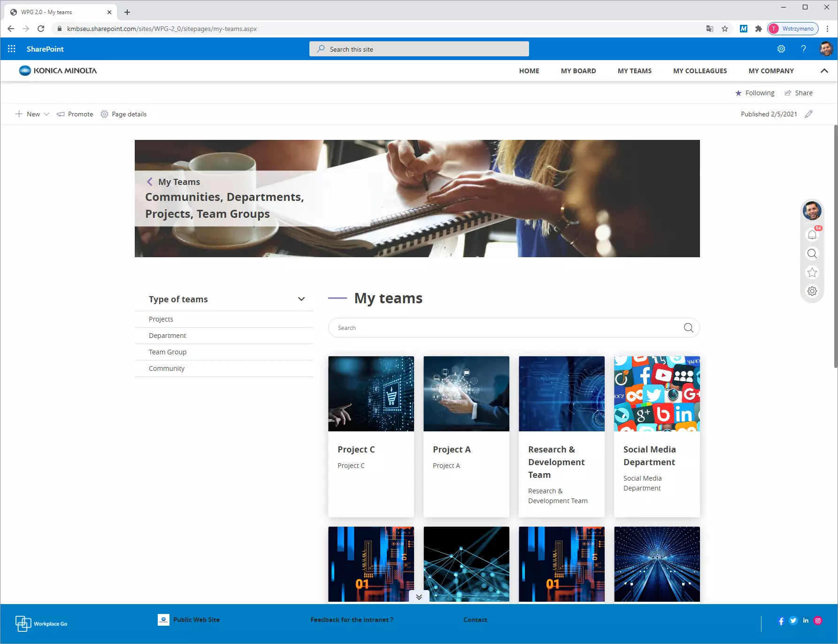
Task: Reload the page with the browser refresh button
Action: click(x=41, y=29)
